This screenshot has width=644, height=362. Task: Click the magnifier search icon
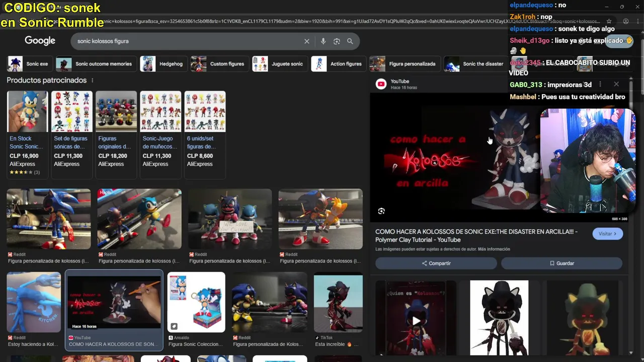[350, 41]
